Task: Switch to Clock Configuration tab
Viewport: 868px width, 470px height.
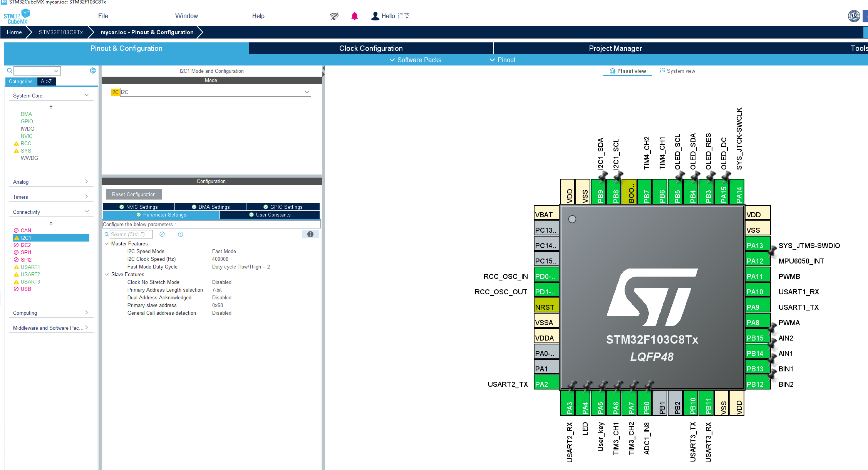Action: [x=371, y=48]
